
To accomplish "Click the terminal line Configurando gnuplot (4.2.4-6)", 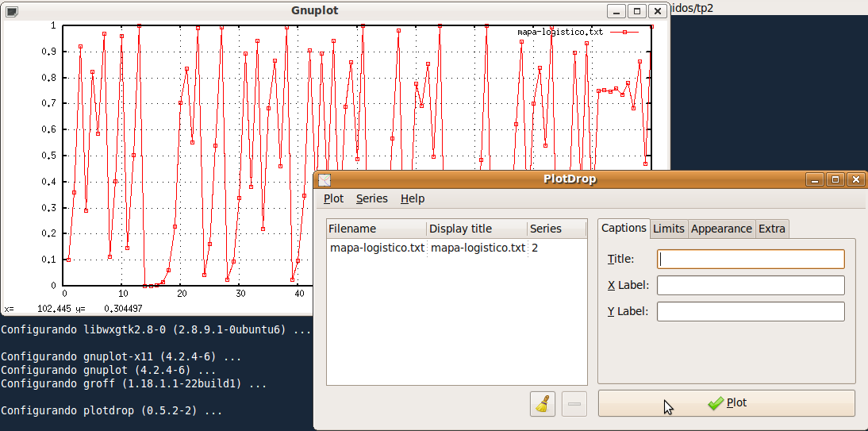I will coord(108,370).
